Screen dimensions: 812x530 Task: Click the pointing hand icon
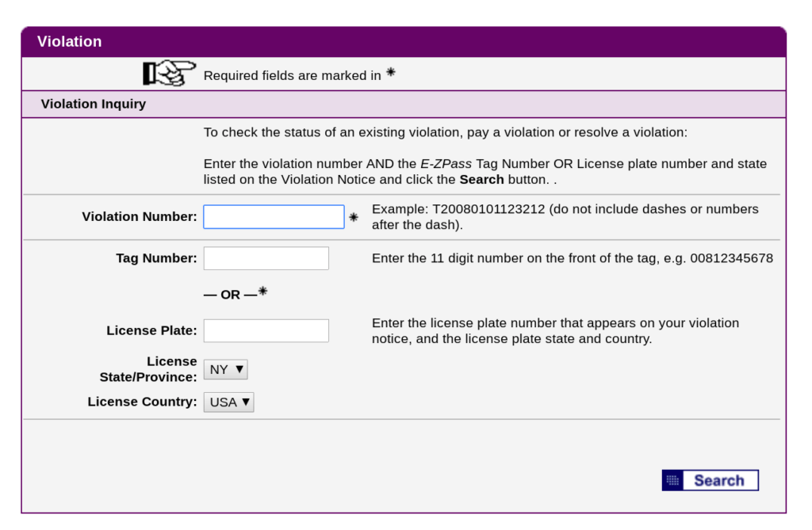[x=170, y=72]
